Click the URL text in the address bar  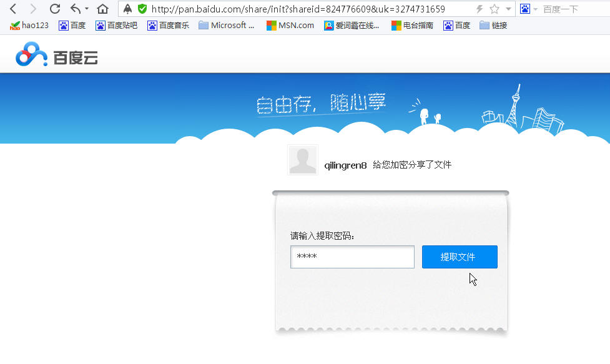point(298,9)
